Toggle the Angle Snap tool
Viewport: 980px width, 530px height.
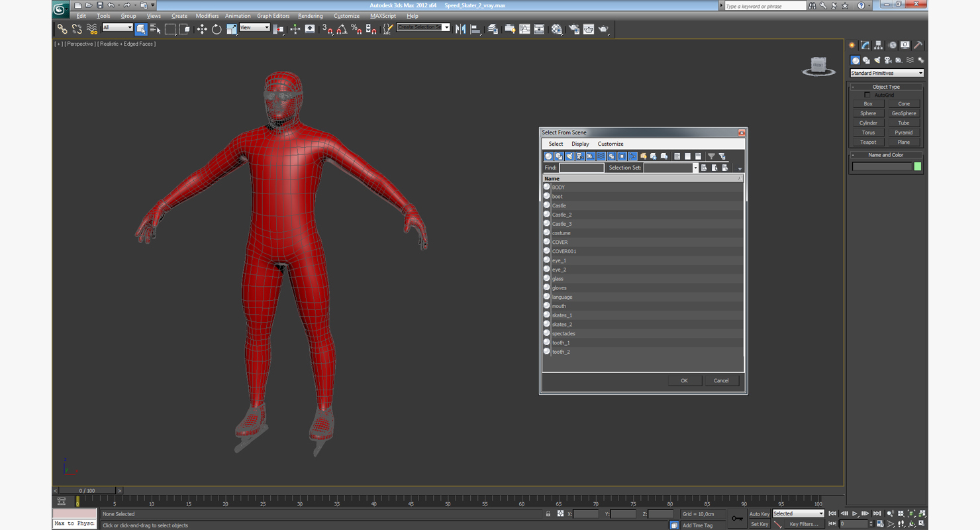coord(342,29)
